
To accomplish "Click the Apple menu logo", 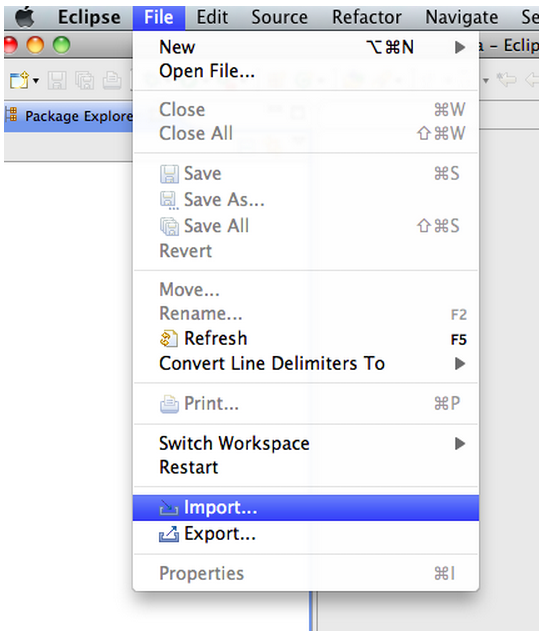I will [25, 18].
